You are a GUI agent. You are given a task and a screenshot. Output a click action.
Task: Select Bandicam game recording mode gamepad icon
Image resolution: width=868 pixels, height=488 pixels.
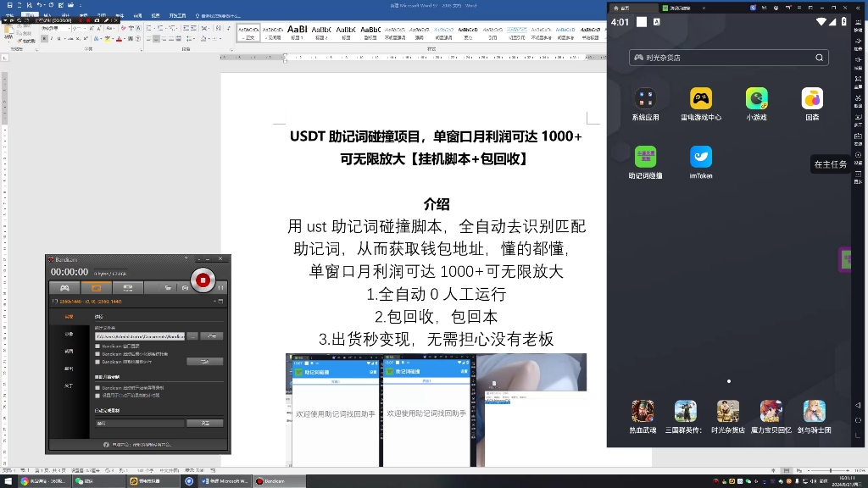[64, 288]
